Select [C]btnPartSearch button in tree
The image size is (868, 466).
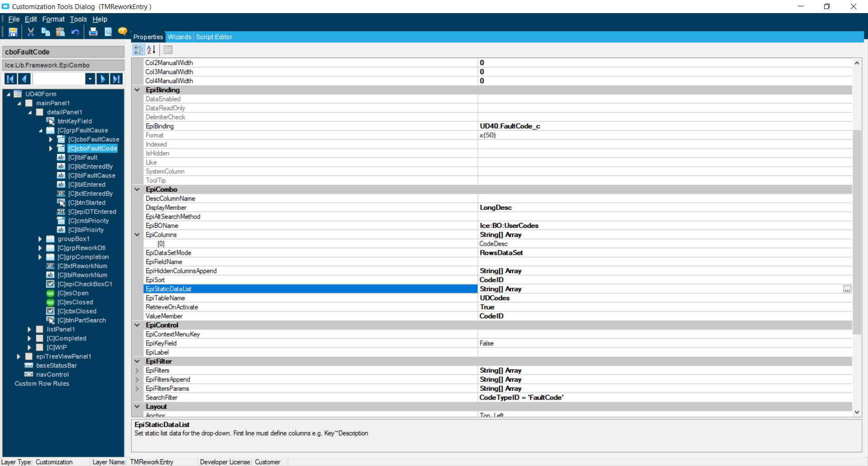tap(81, 320)
